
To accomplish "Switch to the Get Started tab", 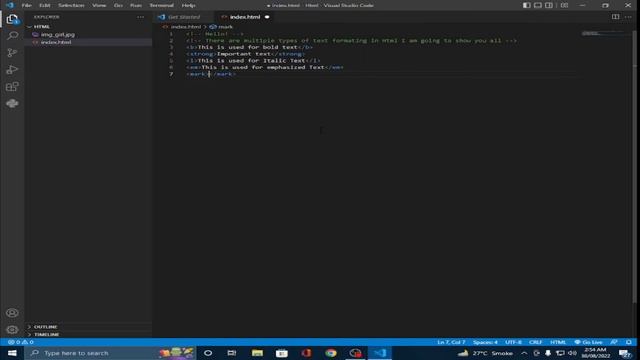I will click(184, 17).
